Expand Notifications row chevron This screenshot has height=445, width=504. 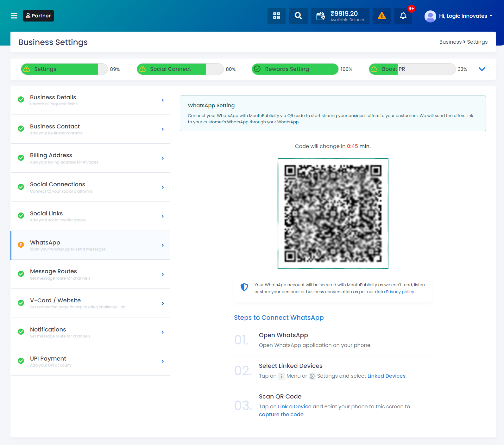(163, 332)
